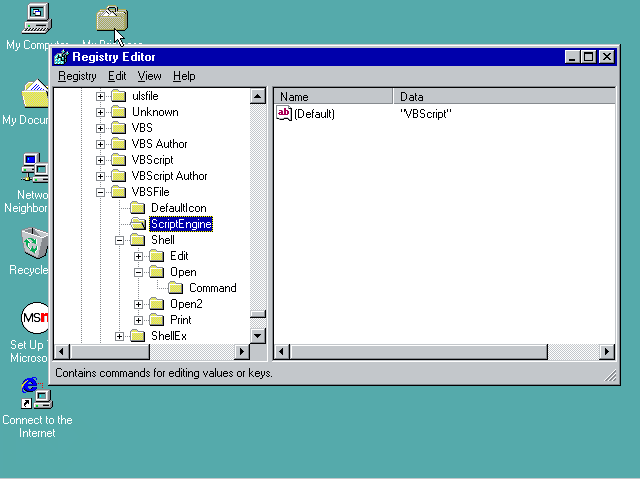Click the Registry Editor title bar icon

tap(62, 57)
